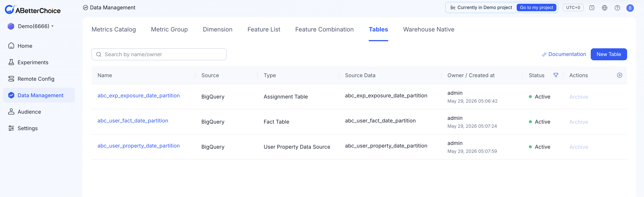
Task: Focus the search by name/owner field
Action: 159,54
